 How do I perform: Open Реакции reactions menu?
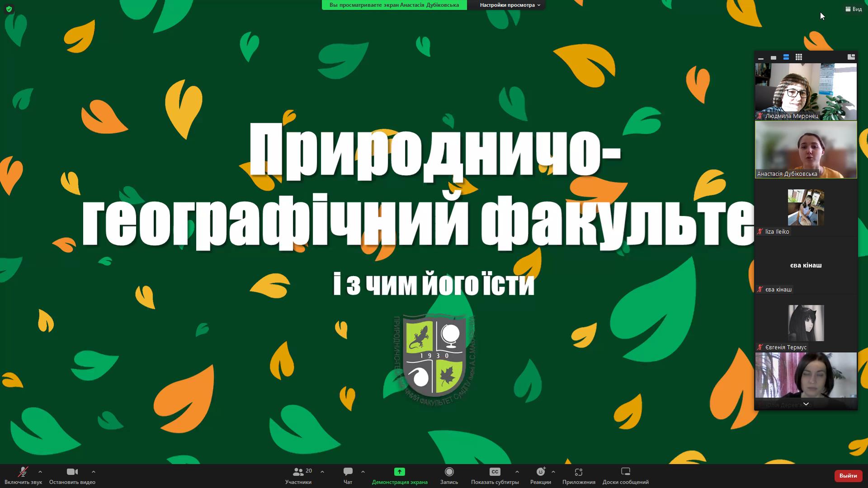tap(540, 475)
